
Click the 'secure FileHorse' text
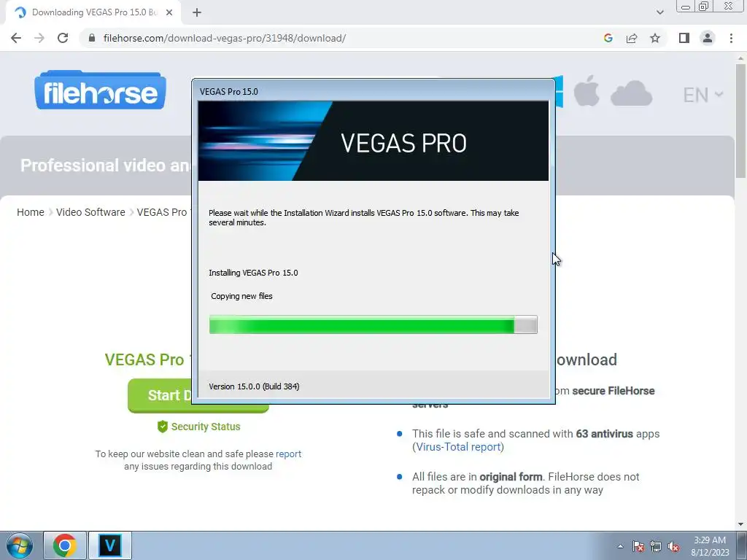[614, 391]
